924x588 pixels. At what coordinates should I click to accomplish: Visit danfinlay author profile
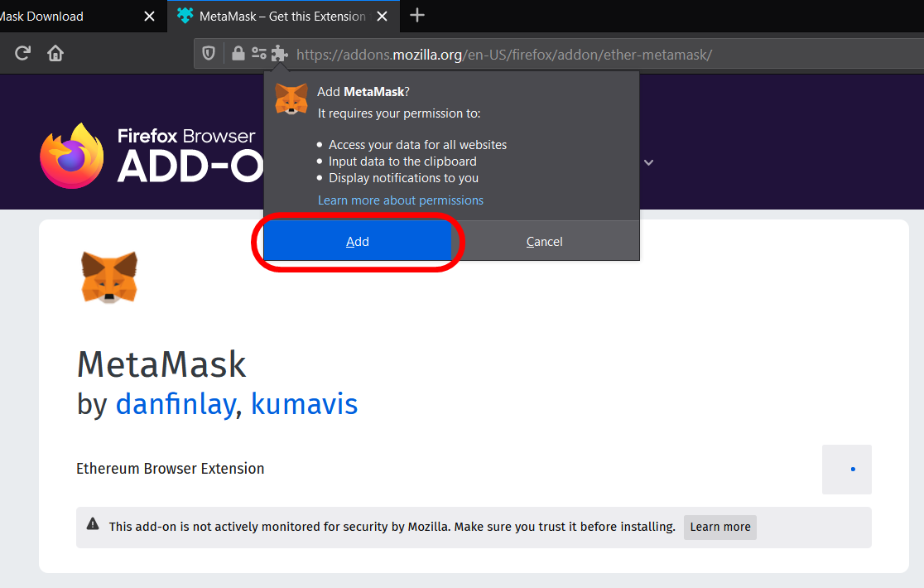click(x=176, y=404)
